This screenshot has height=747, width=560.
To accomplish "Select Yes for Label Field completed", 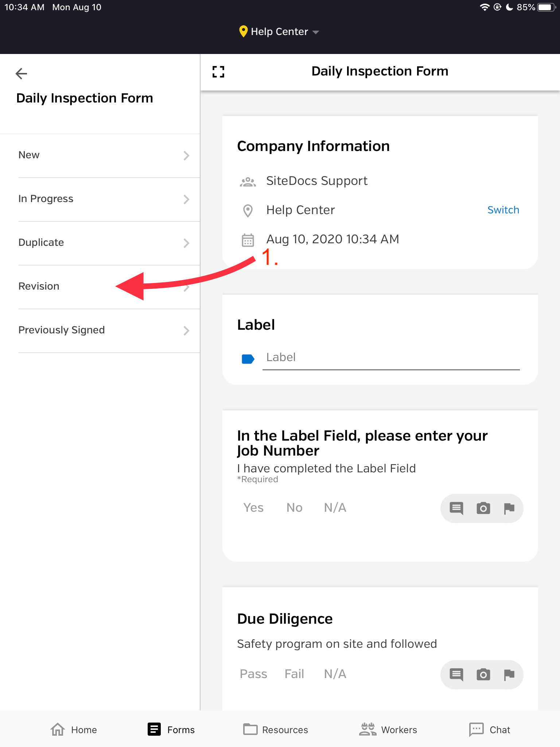I will pyautogui.click(x=253, y=508).
